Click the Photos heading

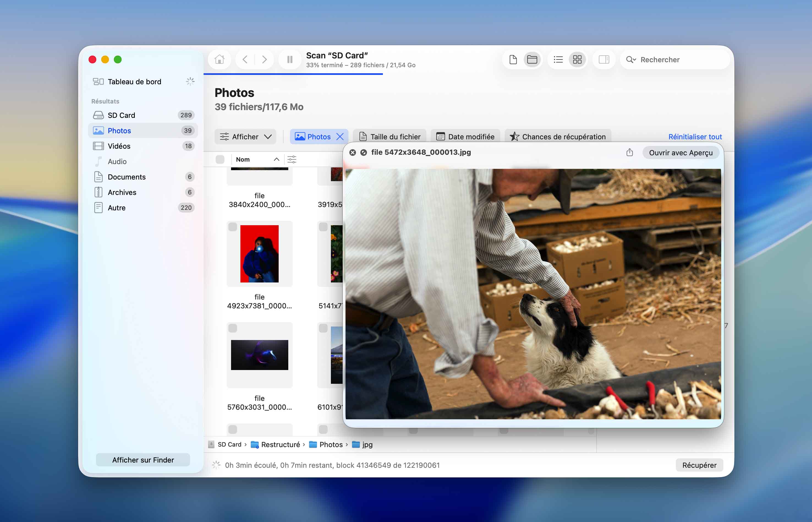tap(234, 93)
